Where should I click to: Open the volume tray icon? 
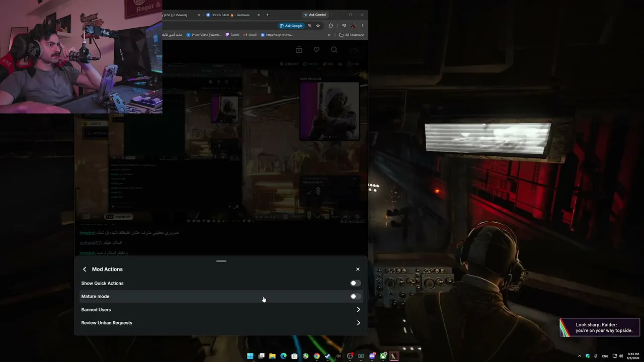click(x=620, y=356)
